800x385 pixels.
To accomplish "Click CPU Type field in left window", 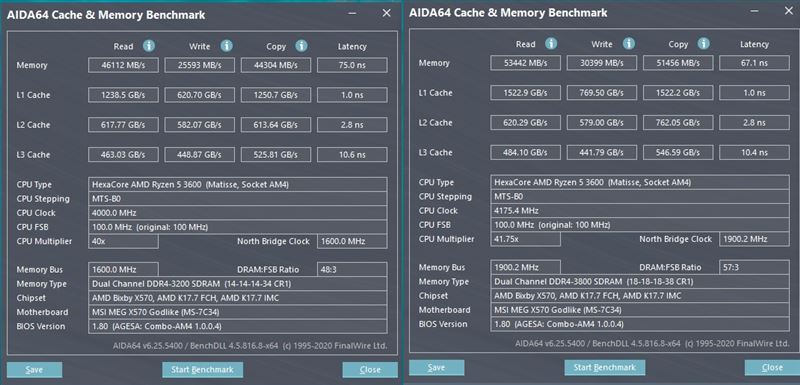I will click(238, 185).
